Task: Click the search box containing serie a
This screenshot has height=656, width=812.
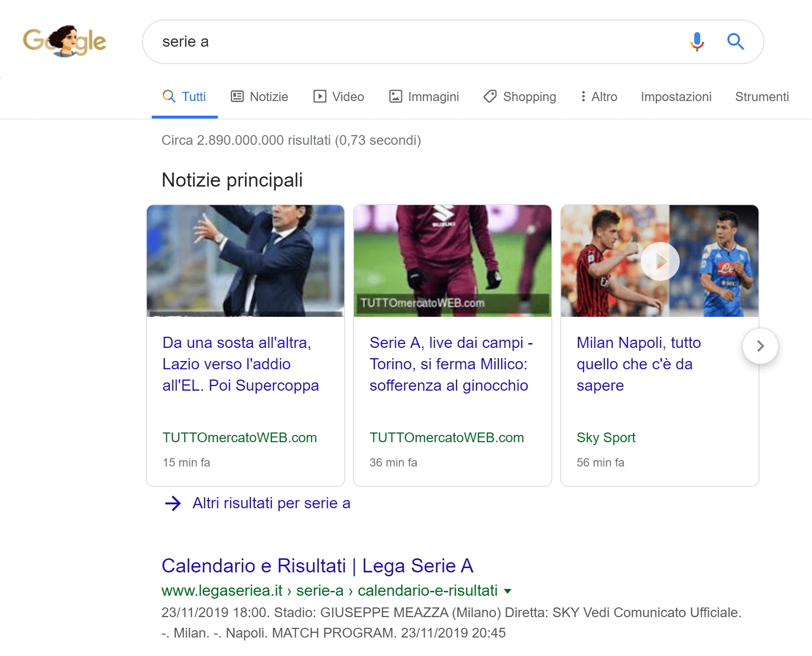Action: pyautogui.click(x=413, y=42)
